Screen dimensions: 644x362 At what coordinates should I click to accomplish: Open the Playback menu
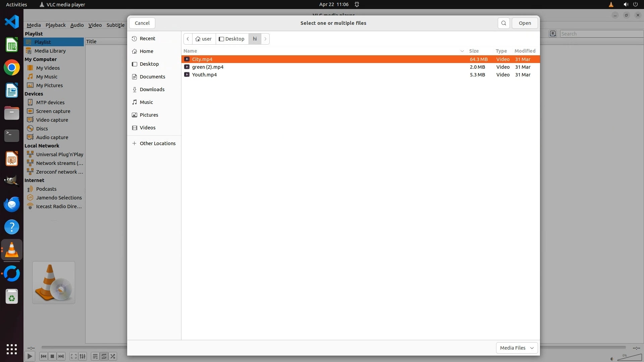(x=55, y=25)
